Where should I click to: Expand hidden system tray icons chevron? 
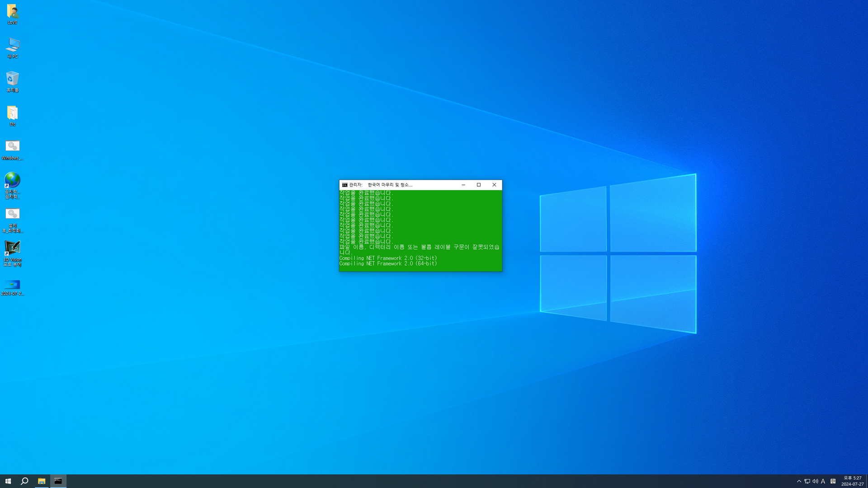(799, 481)
